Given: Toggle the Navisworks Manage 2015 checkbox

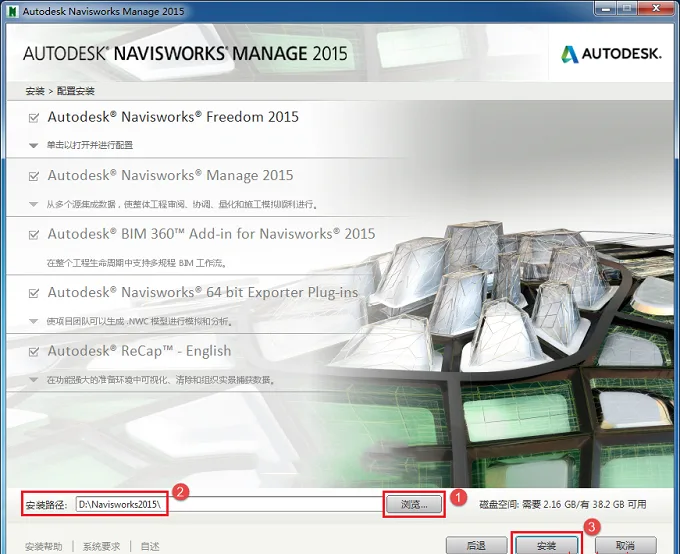Looking at the screenshot, I should (33, 177).
